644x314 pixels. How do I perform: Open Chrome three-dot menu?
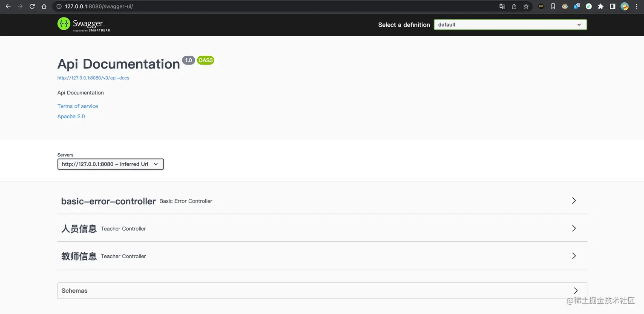coord(636,6)
